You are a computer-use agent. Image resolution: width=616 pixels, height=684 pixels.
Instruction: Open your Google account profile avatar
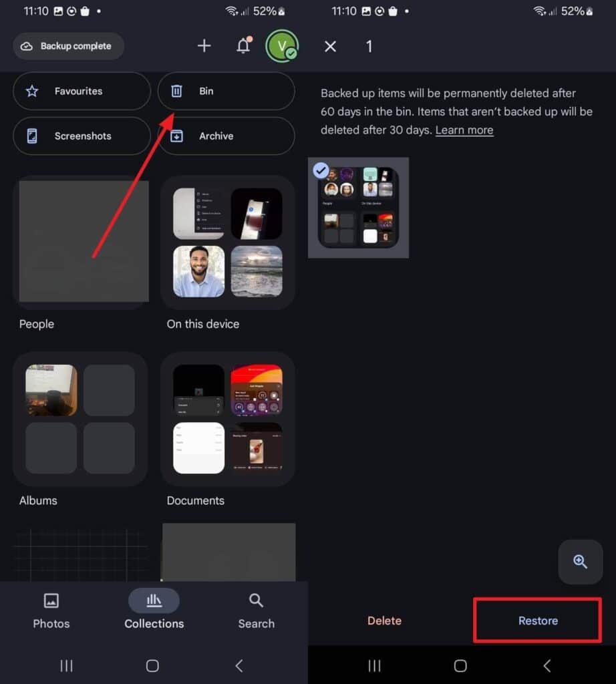[x=282, y=46]
